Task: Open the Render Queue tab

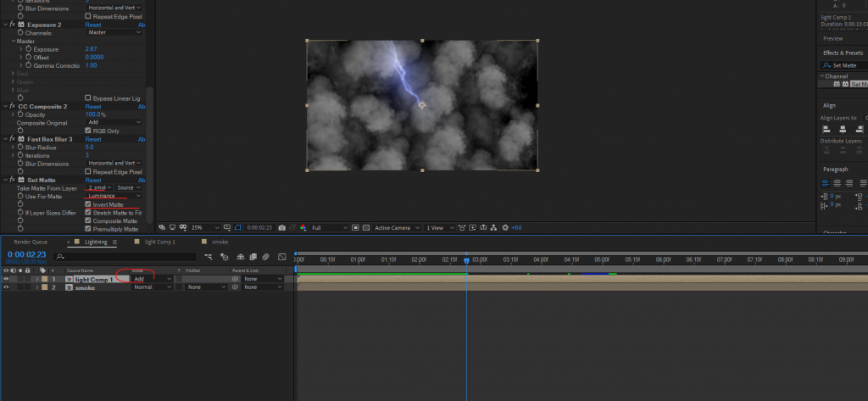Action: pyautogui.click(x=31, y=242)
